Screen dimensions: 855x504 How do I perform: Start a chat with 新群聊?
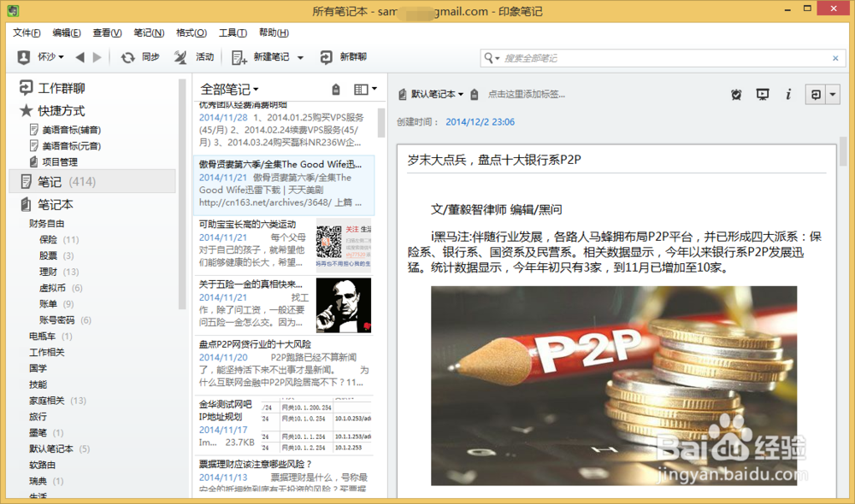[x=344, y=57]
